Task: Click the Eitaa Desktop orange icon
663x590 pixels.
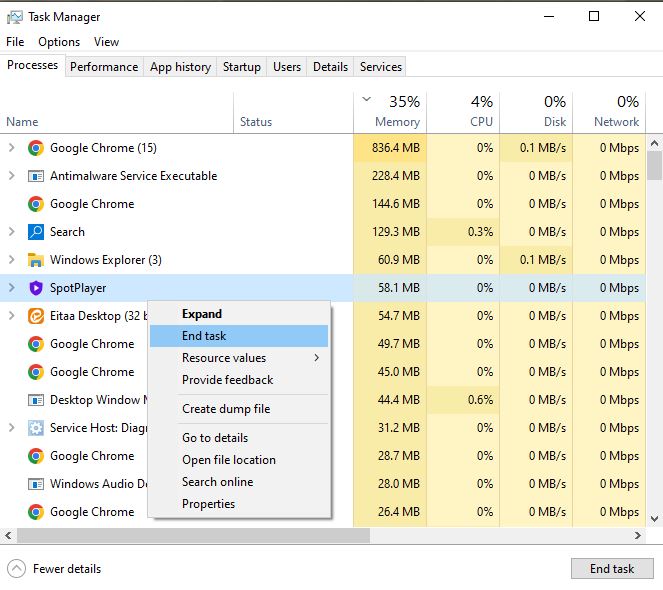Action: point(36,316)
